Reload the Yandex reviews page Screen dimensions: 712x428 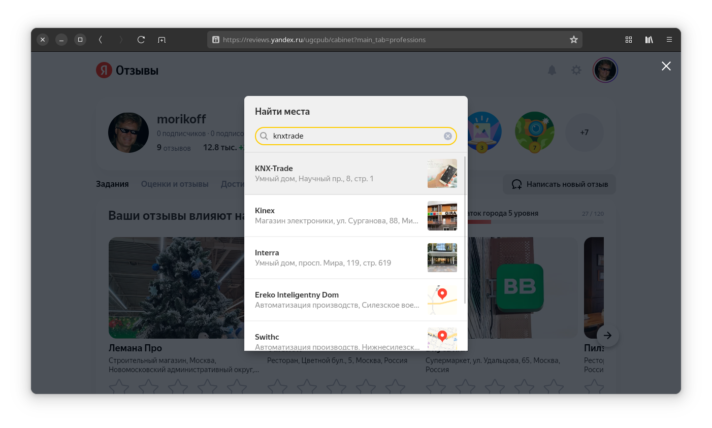point(141,40)
